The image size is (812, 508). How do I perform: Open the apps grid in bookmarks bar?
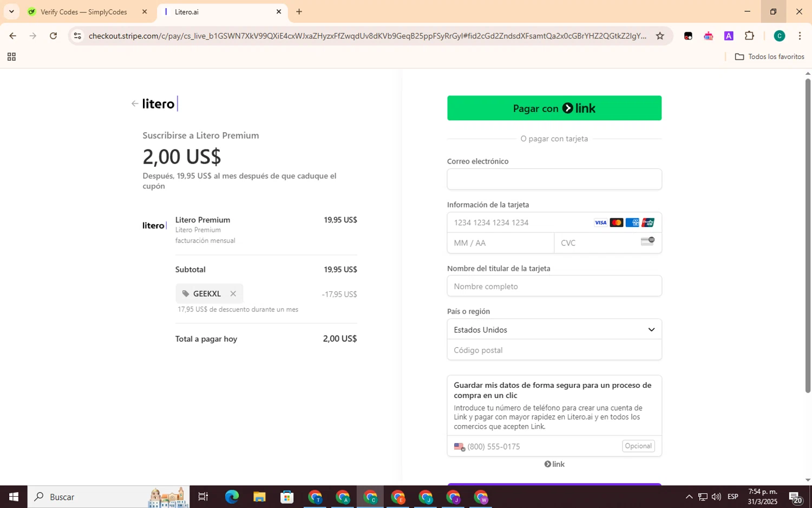(x=11, y=57)
